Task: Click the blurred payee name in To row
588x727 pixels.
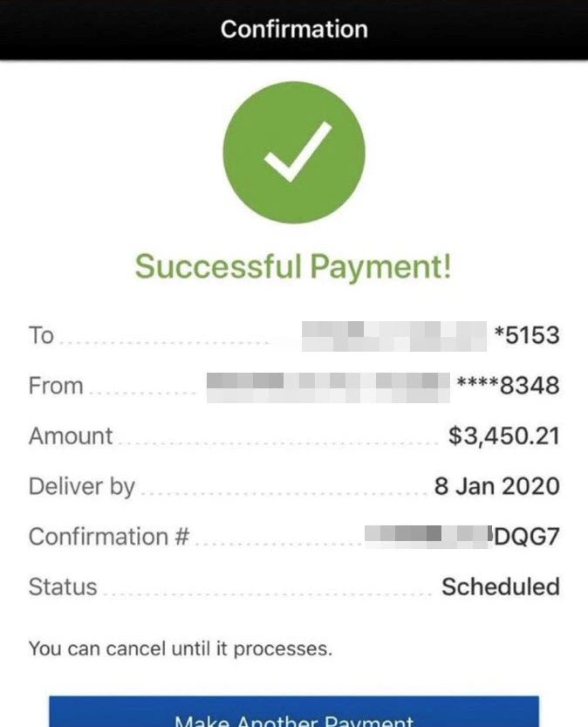Action: (x=393, y=336)
